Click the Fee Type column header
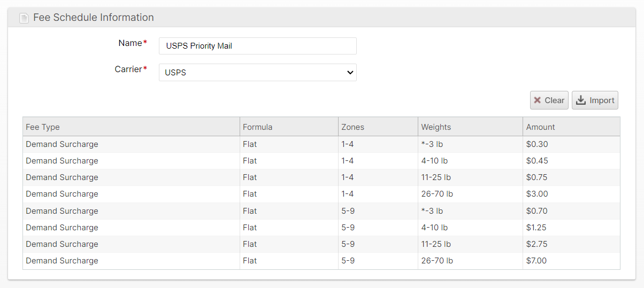This screenshot has width=644, height=288. [43, 127]
